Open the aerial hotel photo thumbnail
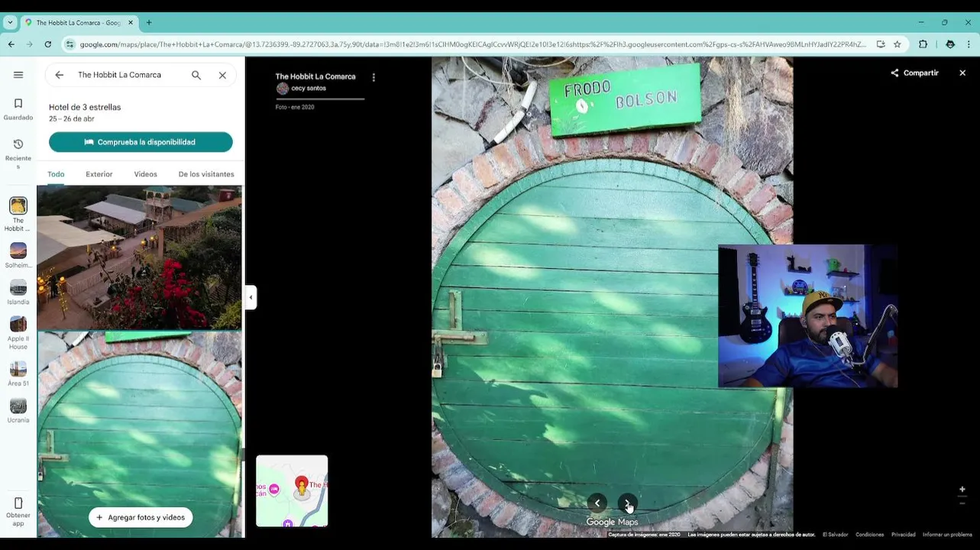This screenshot has width=980, height=550. [140, 257]
